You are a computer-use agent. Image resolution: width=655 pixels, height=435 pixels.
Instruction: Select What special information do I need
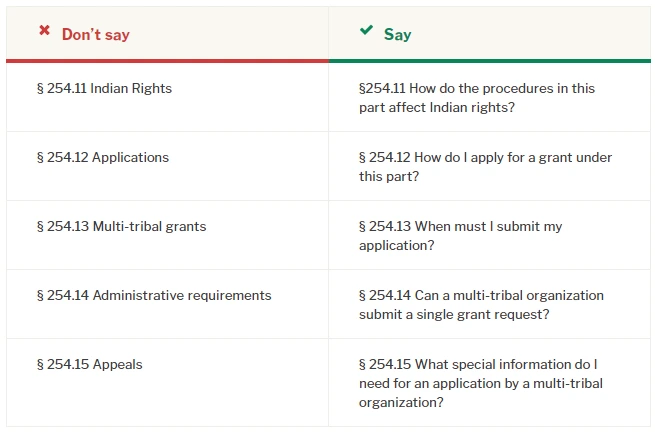(481, 383)
